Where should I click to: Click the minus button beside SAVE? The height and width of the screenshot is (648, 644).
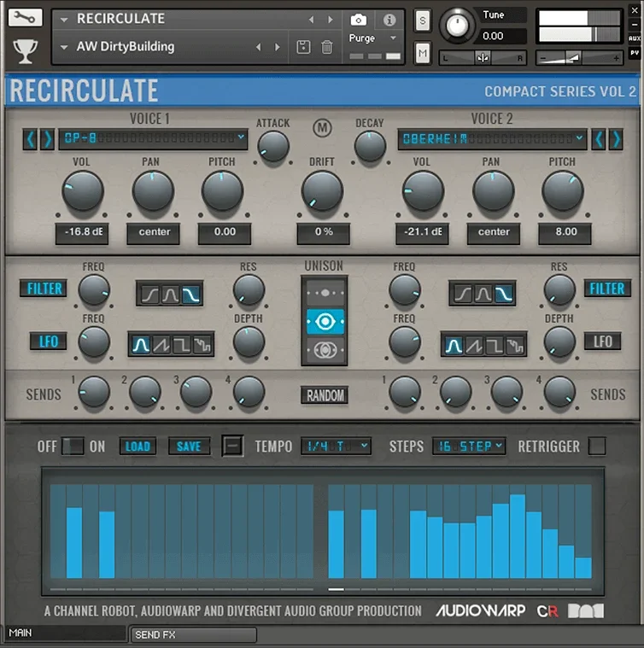point(232,446)
